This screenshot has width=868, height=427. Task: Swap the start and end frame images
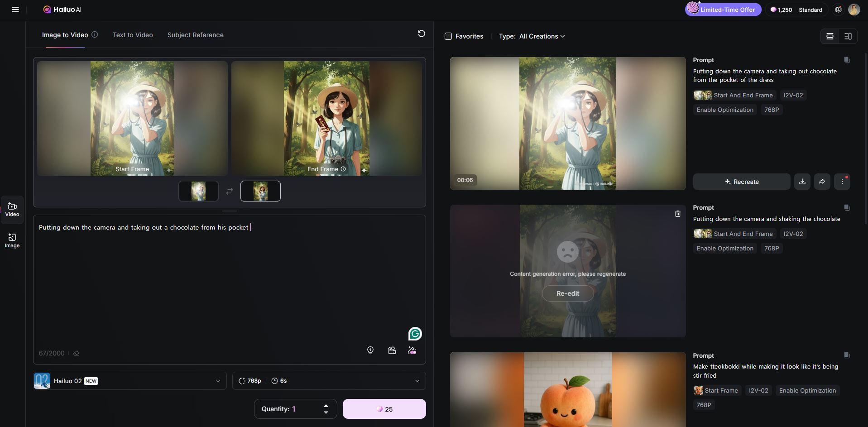point(230,192)
